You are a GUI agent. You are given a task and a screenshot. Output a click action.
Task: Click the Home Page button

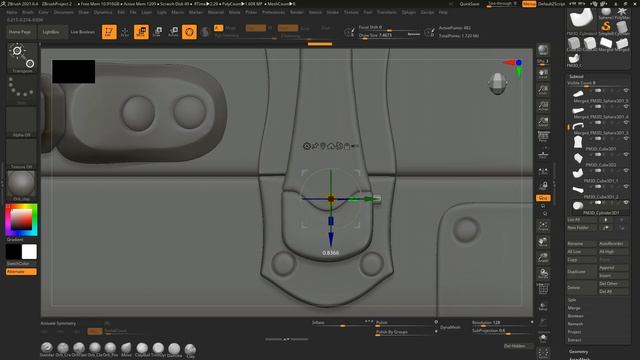click(x=20, y=32)
